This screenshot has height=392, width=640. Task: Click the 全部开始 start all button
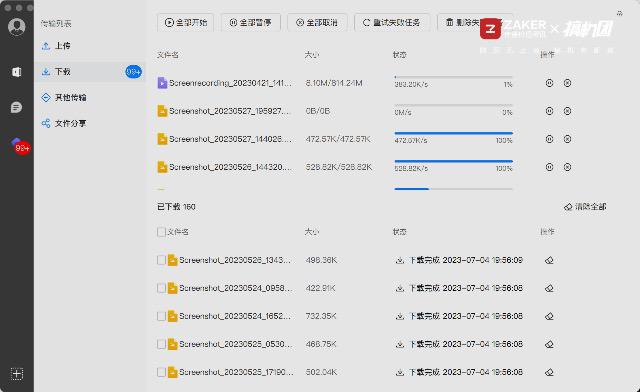[x=186, y=22]
